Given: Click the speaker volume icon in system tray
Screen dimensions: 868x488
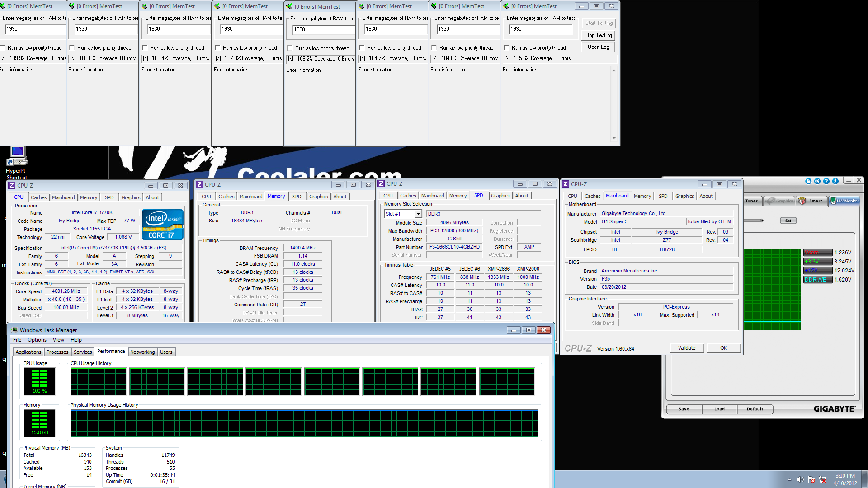Looking at the screenshot, I should coord(800,479).
